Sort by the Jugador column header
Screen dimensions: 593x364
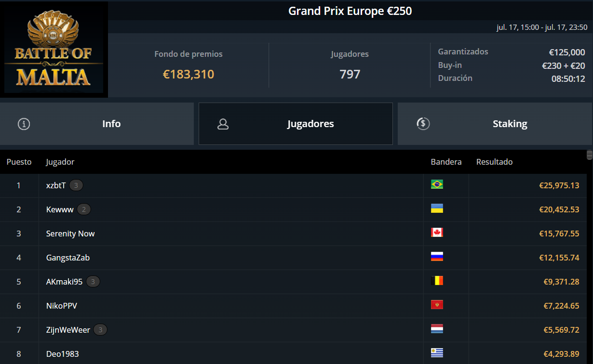coord(60,162)
